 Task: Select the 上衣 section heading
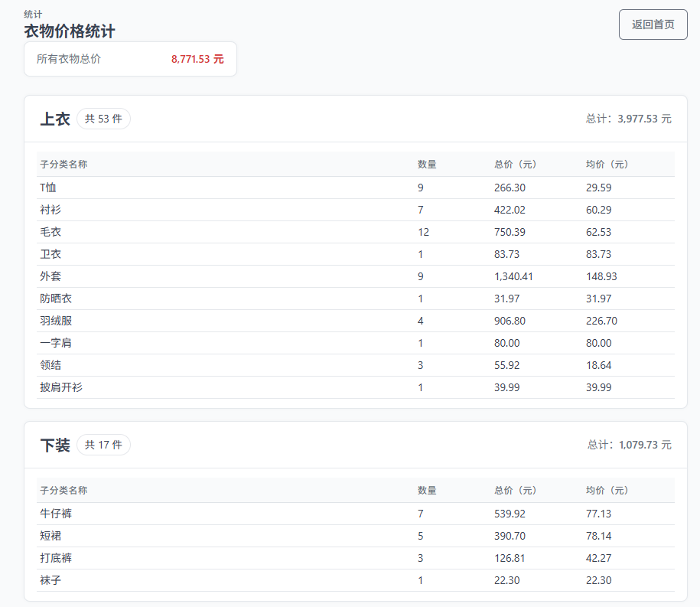click(x=54, y=119)
